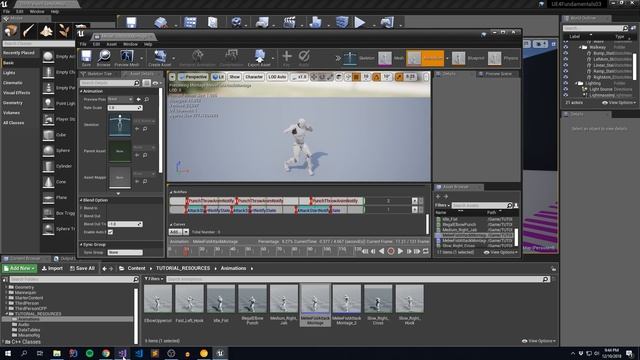
Task: Open Window menu of animation editor
Action: (x=130, y=44)
